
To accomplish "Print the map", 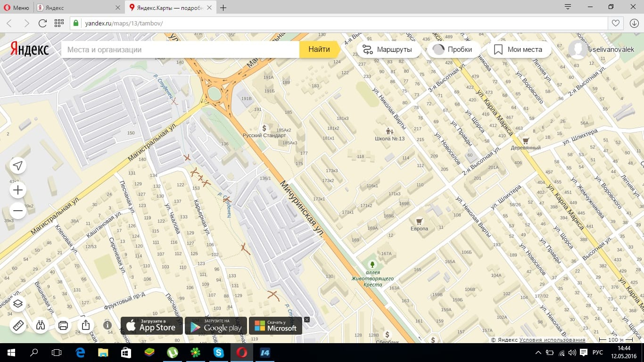I will [x=63, y=325].
